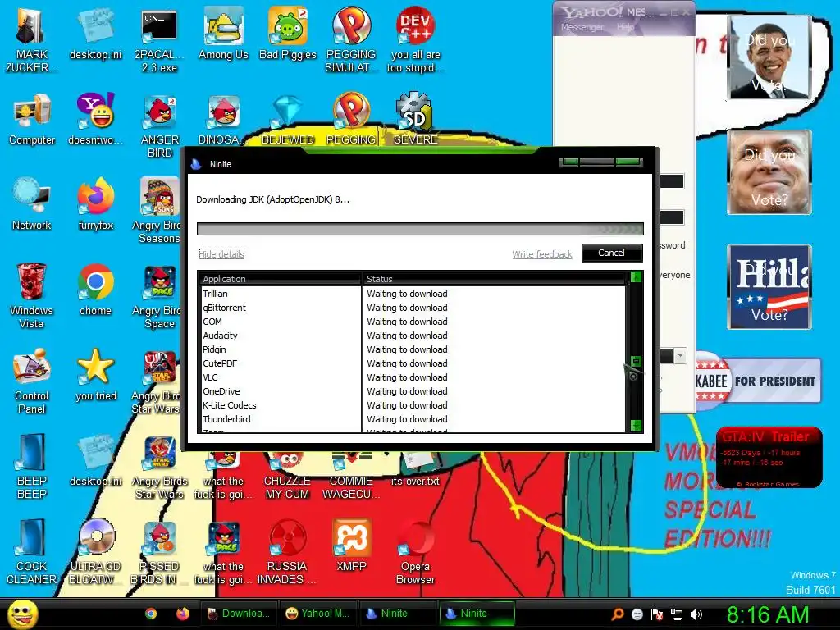The width and height of the screenshot is (840, 630).
Task: Click the magnifier search tray icon
Action: tap(618, 614)
